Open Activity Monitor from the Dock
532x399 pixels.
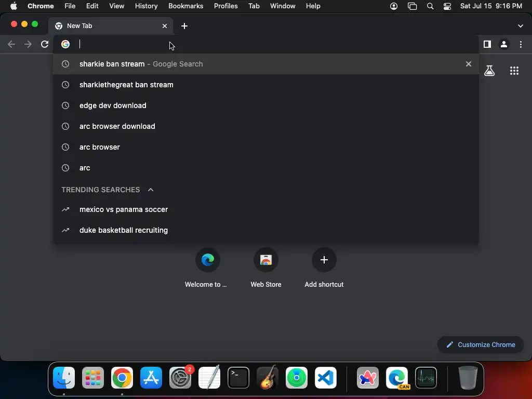pos(426,378)
